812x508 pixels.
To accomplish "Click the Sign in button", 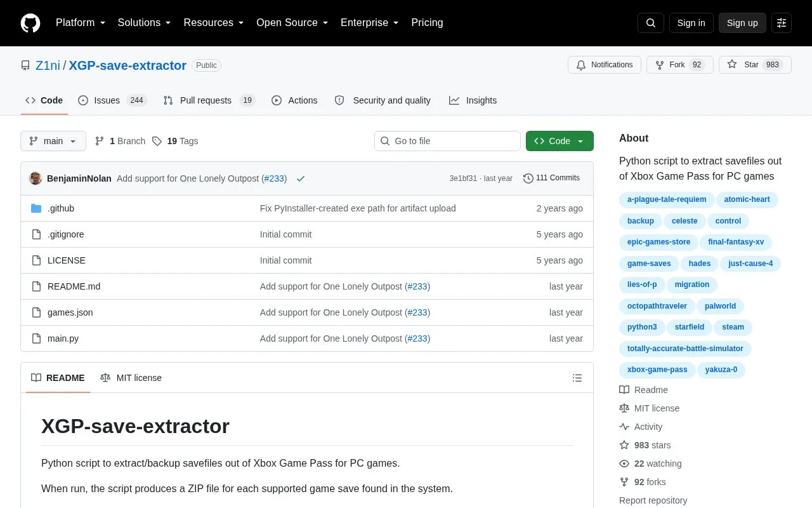I will (x=691, y=23).
